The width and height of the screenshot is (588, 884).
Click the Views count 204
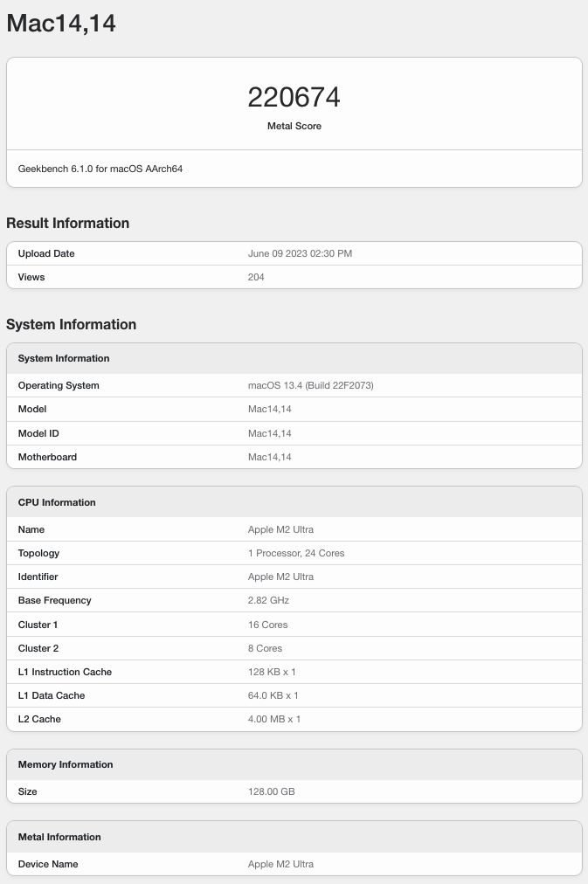point(256,277)
